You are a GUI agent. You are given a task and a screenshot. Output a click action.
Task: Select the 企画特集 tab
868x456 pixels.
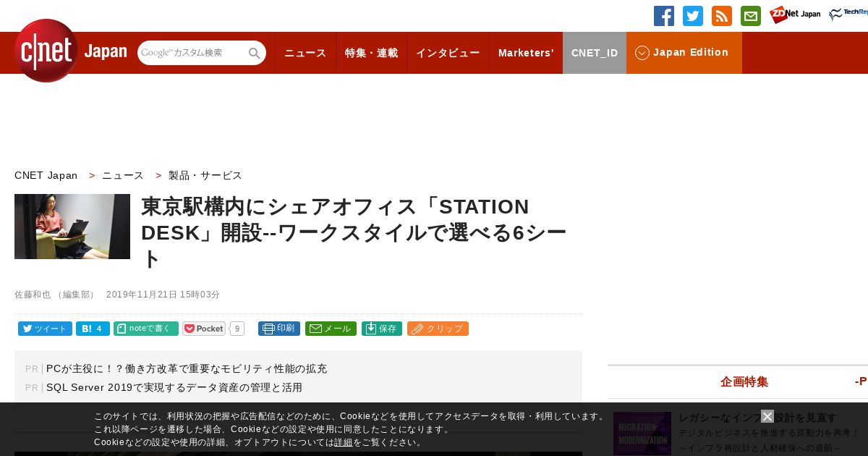point(744,381)
